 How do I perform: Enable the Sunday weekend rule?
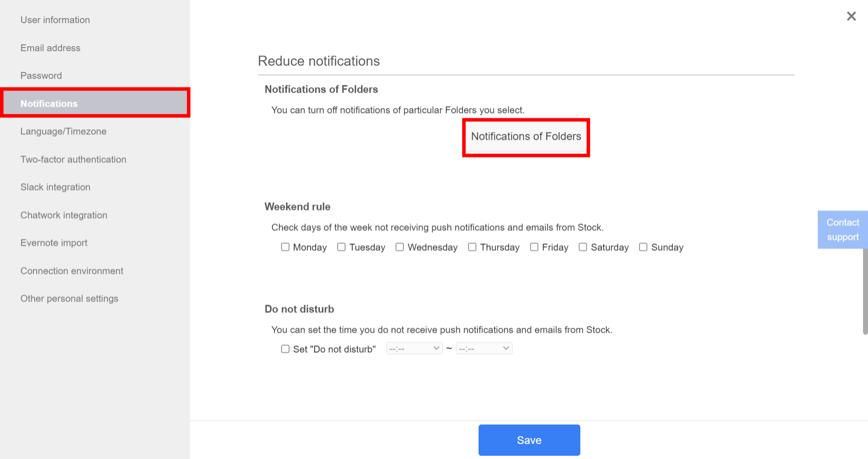[x=643, y=247]
